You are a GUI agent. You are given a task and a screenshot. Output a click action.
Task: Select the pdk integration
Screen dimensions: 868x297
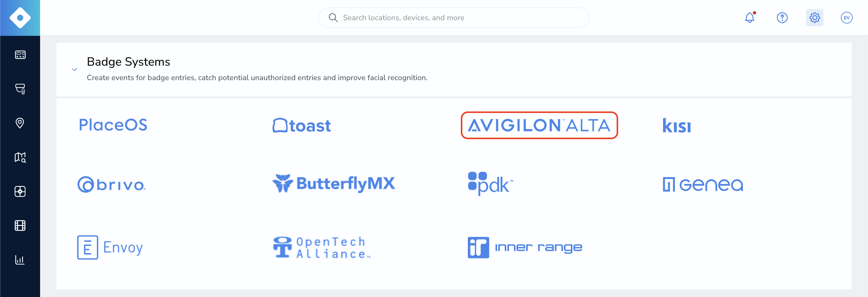pos(490,183)
